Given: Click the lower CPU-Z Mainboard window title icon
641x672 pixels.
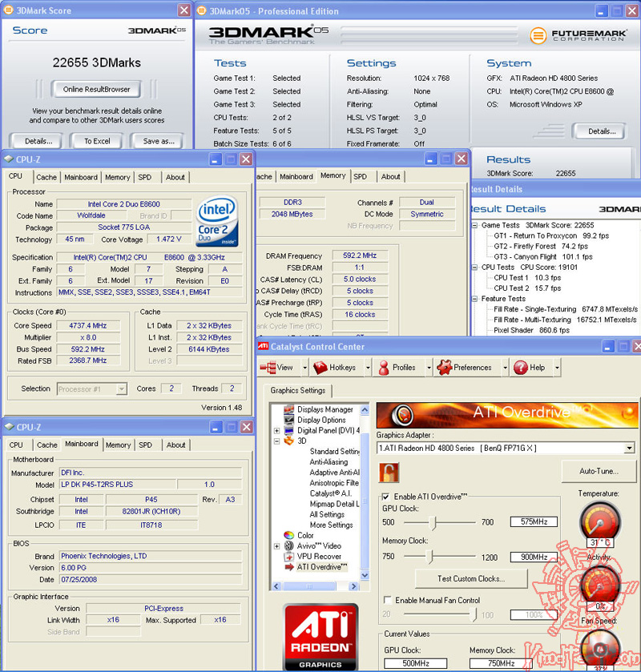Looking at the screenshot, I should (x=9, y=427).
